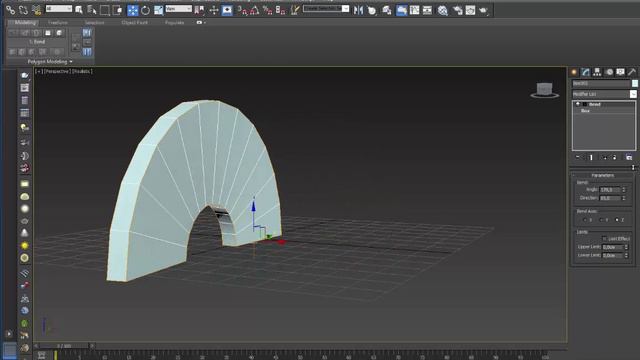The image size is (640, 360).
Task: Click the Unlink Selection icon
Action: click(x=23, y=10)
